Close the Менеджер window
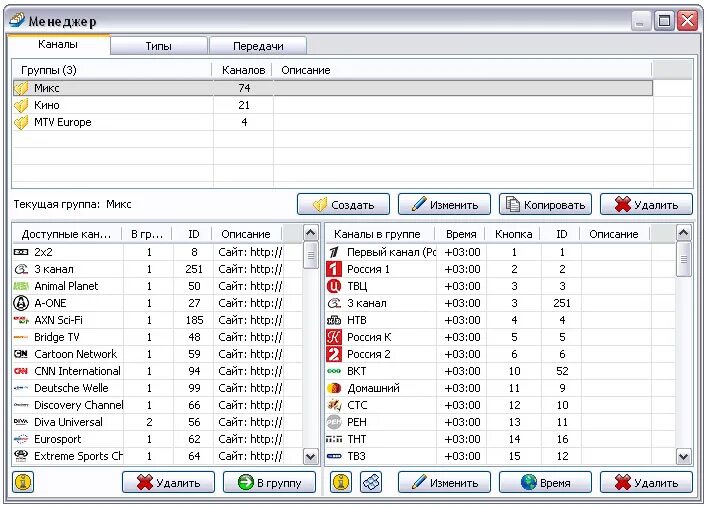The image size is (707, 507). coord(688,21)
